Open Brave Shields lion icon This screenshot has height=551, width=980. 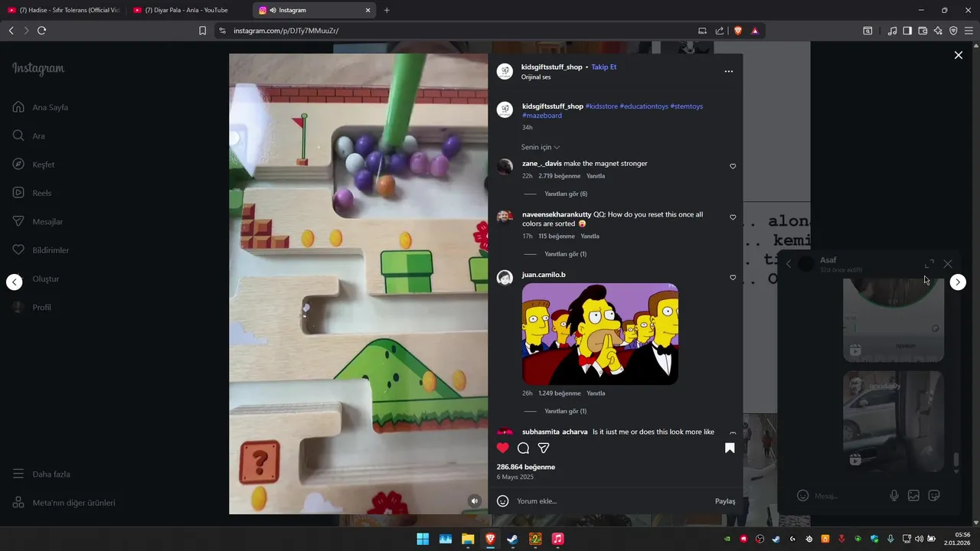pyautogui.click(x=738, y=31)
